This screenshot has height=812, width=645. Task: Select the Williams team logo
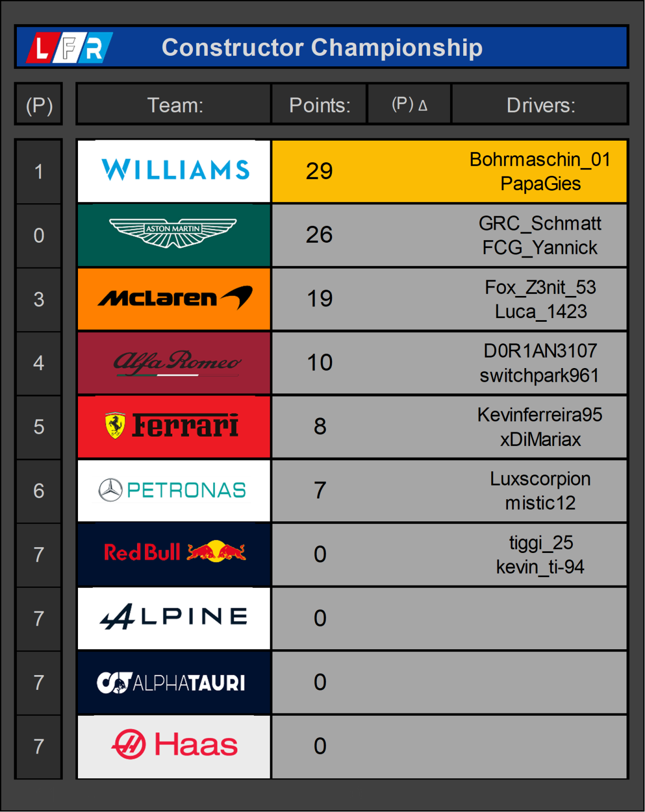tap(174, 171)
